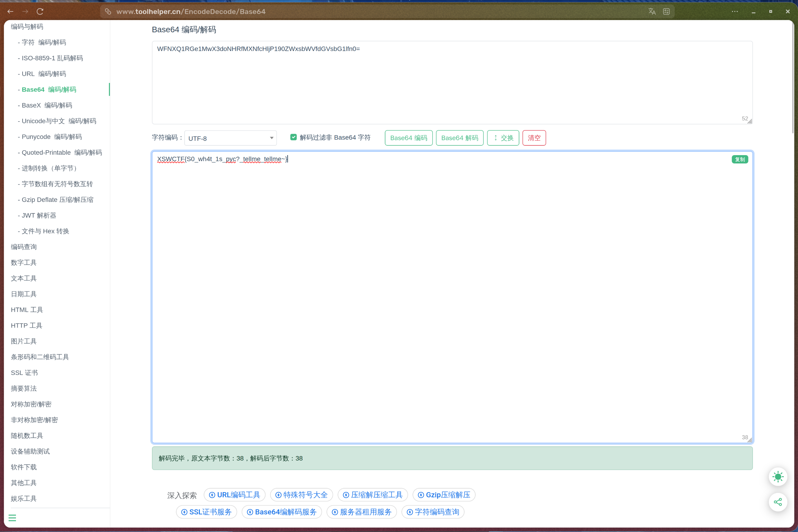
Task: Open the theme brightness toggle icon
Action: tap(778, 476)
